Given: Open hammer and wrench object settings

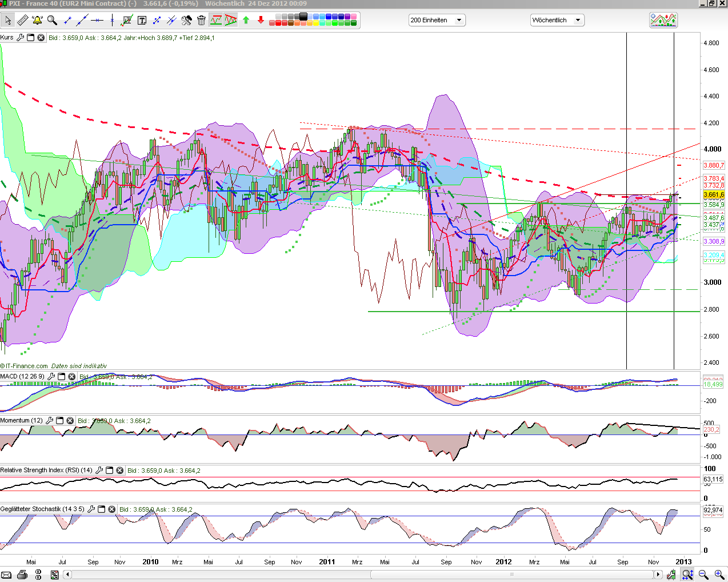Looking at the screenshot, I should (186, 21).
